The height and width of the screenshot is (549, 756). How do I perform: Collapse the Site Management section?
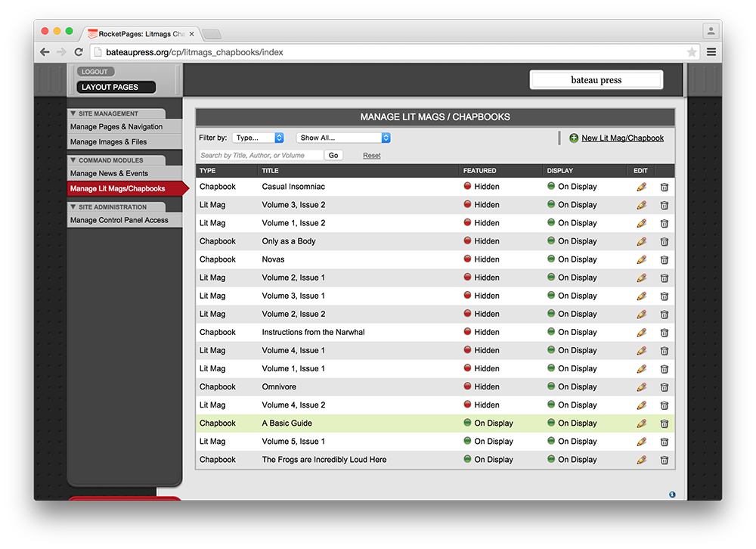tap(73, 114)
